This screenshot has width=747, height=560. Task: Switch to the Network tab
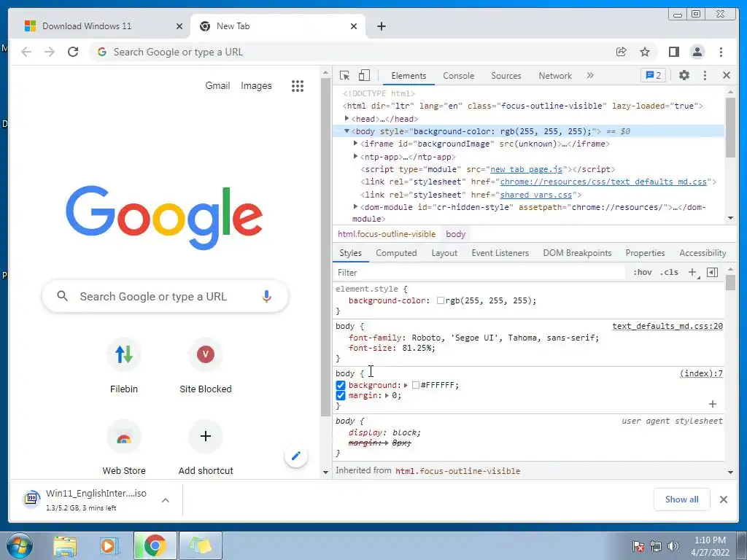pyautogui.click(x=555, y=76)
